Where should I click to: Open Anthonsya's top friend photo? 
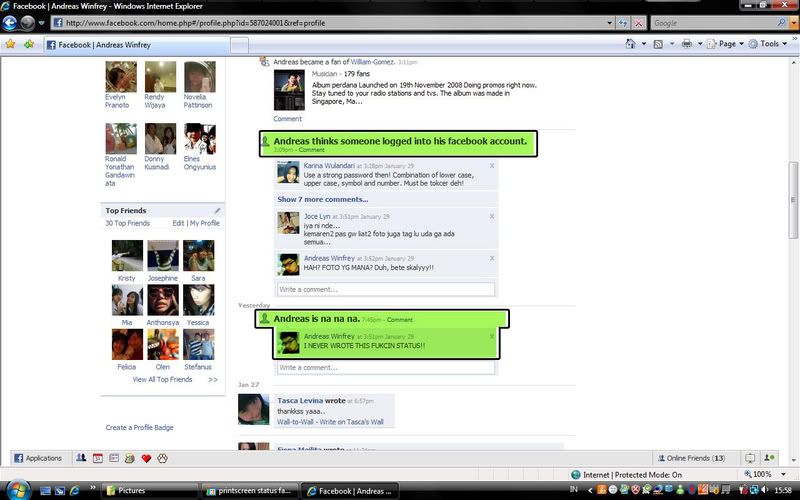(x=163, y=300)
